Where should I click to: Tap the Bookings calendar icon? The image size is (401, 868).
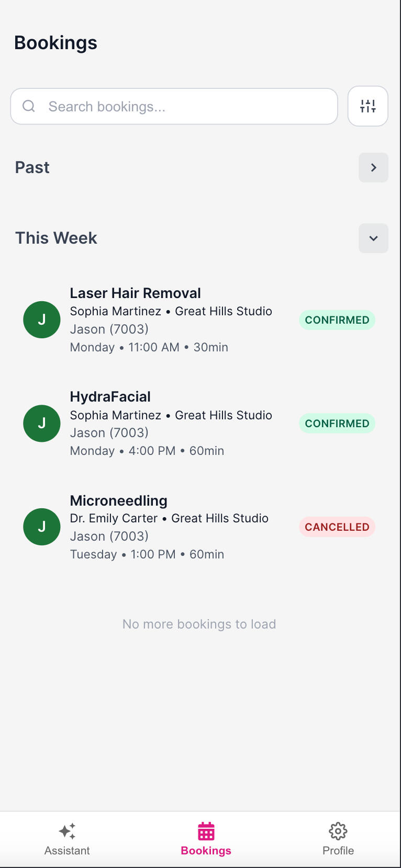click(206, 831)
